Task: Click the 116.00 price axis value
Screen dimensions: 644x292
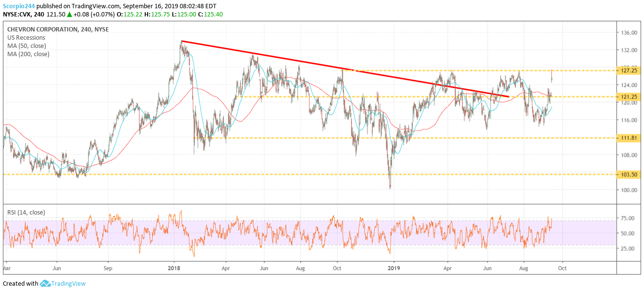Action: [x=629, y=120]
